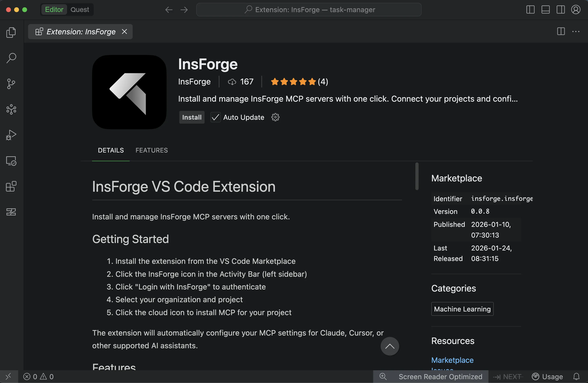
Task: Switch to Editor mode
Action: tap(54, 10)
